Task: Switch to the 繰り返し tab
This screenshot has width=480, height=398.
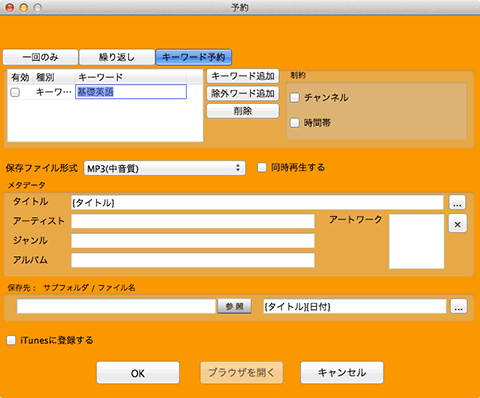Action: [117, 57]
